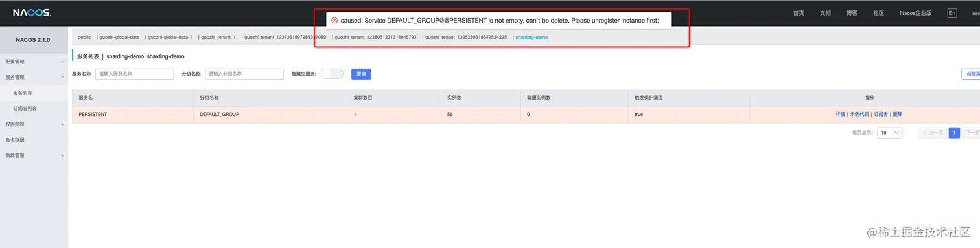Expand the 集群管理 sidebar menu

[34, 155]
